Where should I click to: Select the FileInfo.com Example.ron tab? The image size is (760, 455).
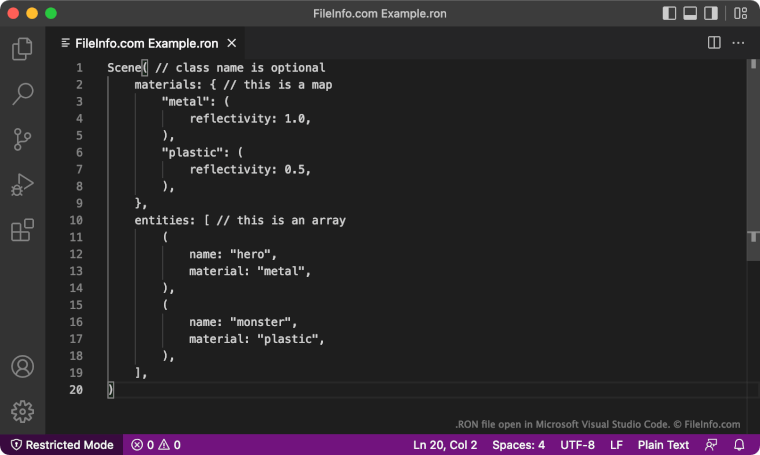click(x=146, y=43)
